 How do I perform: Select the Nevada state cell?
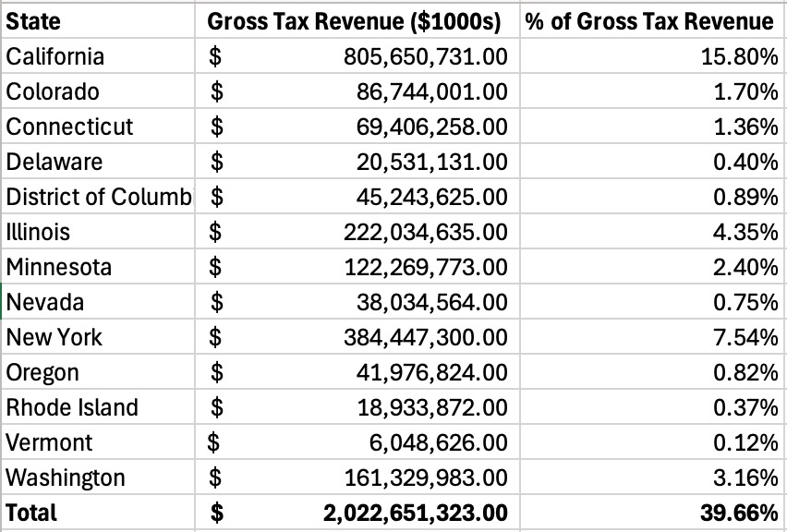point(45,303)
